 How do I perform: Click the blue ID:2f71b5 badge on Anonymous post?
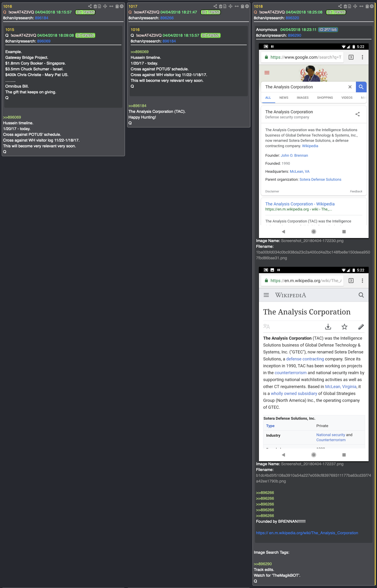click(328, 30)
